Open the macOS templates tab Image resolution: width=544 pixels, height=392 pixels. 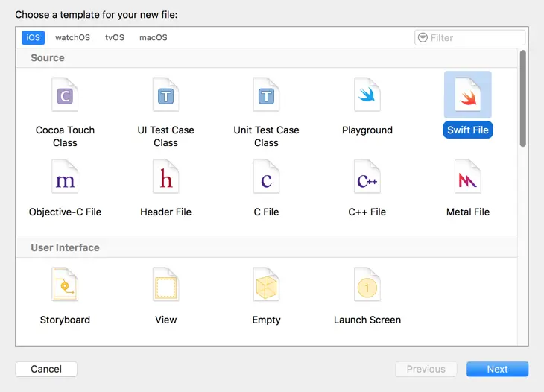pyautogui.click(x=154, y=38)
